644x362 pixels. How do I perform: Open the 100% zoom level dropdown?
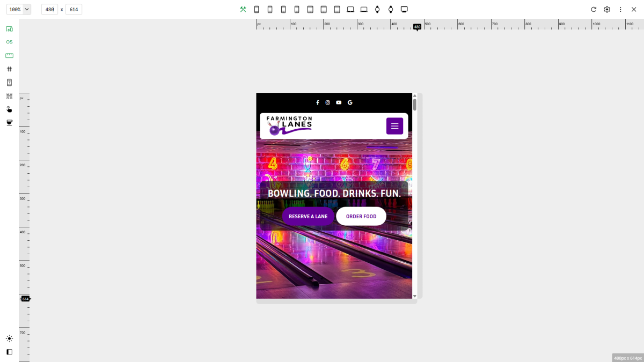click(x=19, y=9)
